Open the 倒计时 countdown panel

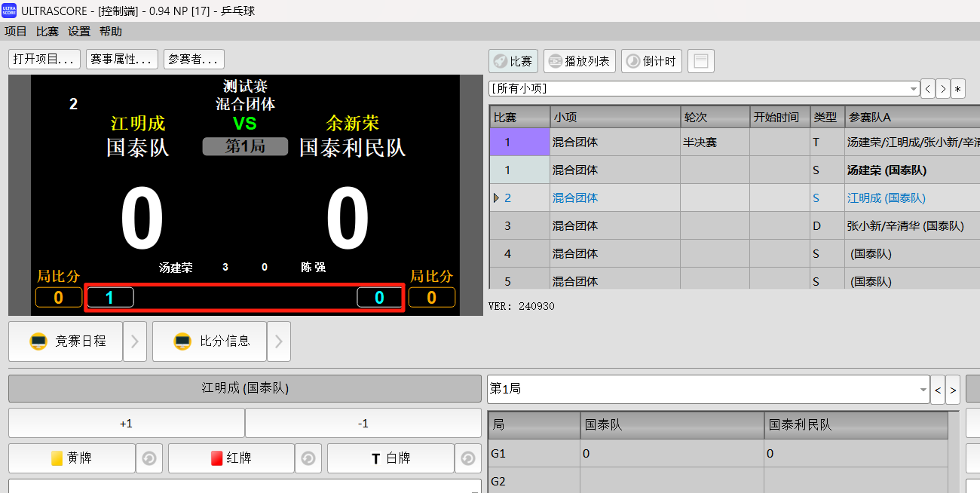tap(651, 61)
